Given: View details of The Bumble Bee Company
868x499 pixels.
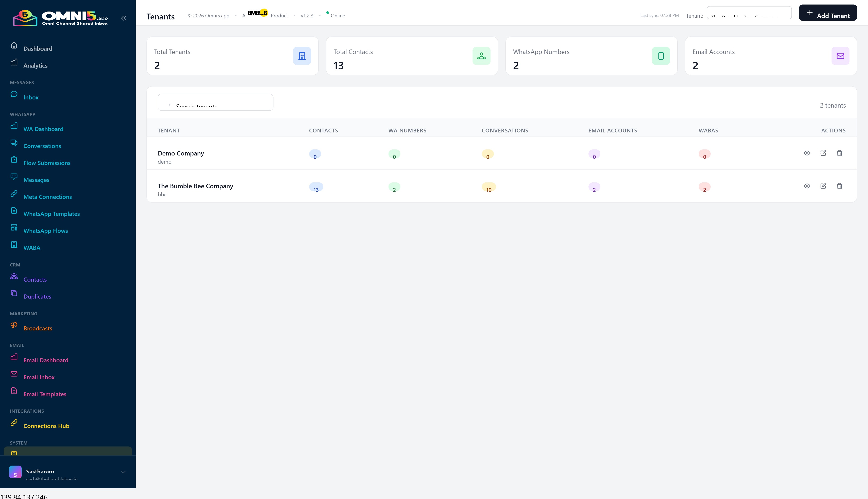Looking at the screenshot, I should point(807,186).
